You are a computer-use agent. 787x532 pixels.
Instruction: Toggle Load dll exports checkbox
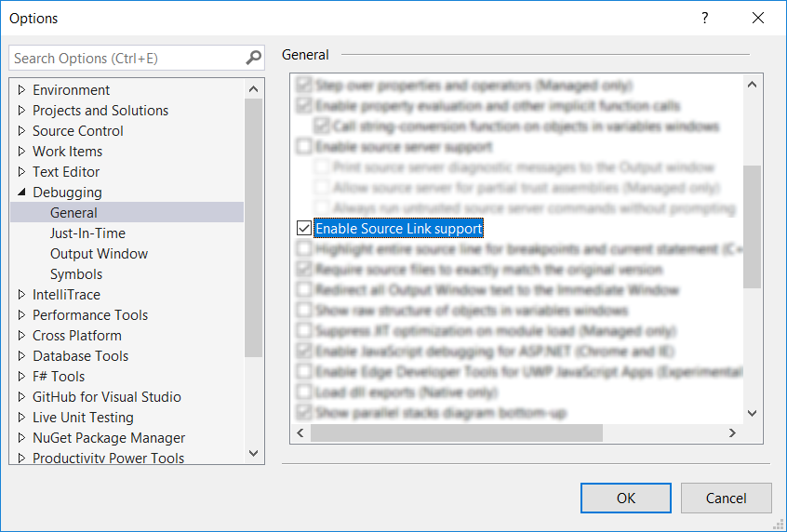point(303,392)
